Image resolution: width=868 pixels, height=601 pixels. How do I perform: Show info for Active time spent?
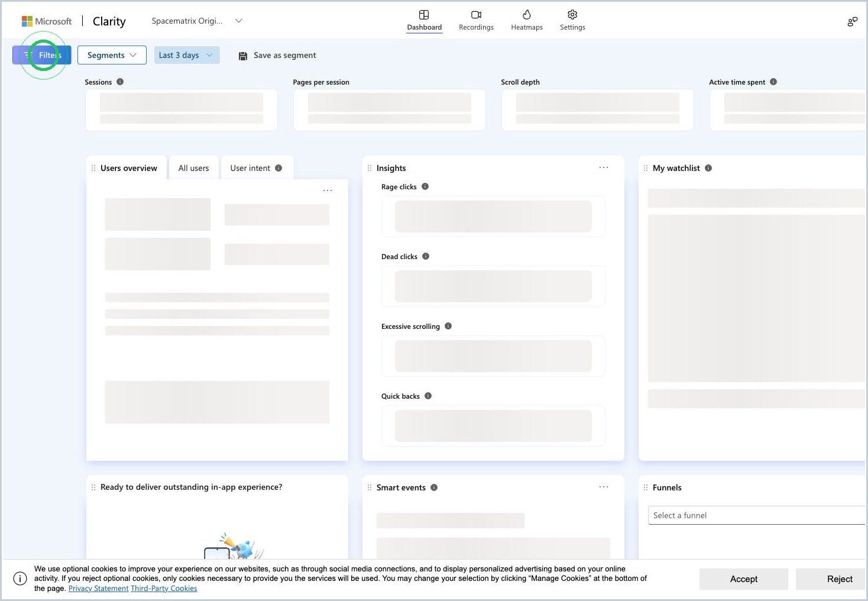(x=773, y=82)
